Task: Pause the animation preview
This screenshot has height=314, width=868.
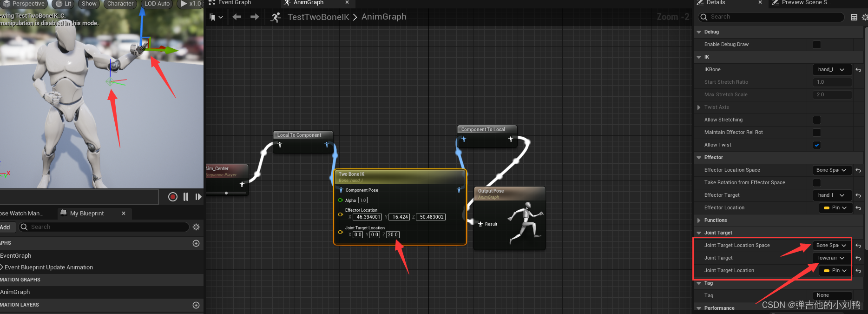Action: click(186, 197)
